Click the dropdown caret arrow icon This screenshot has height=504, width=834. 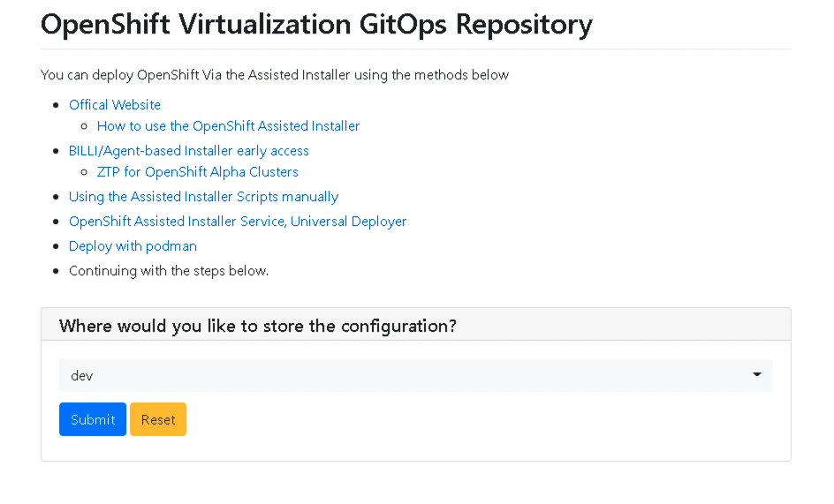coord(757,375)
